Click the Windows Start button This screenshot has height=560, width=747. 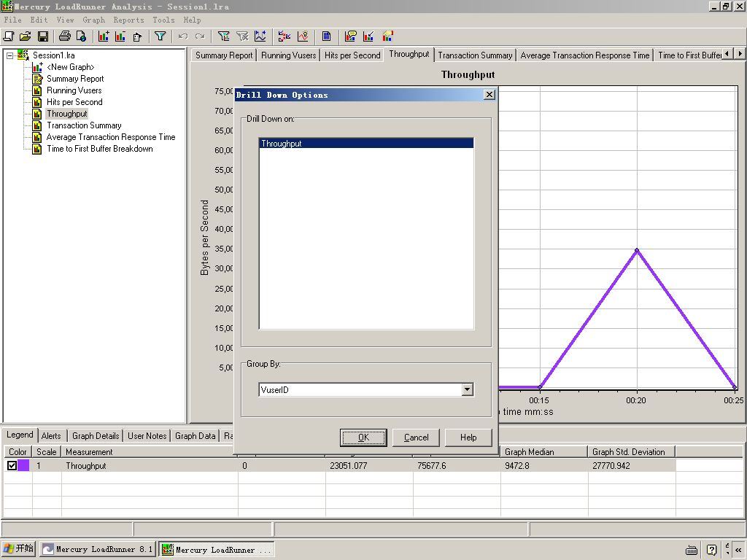tap(18, 549)
